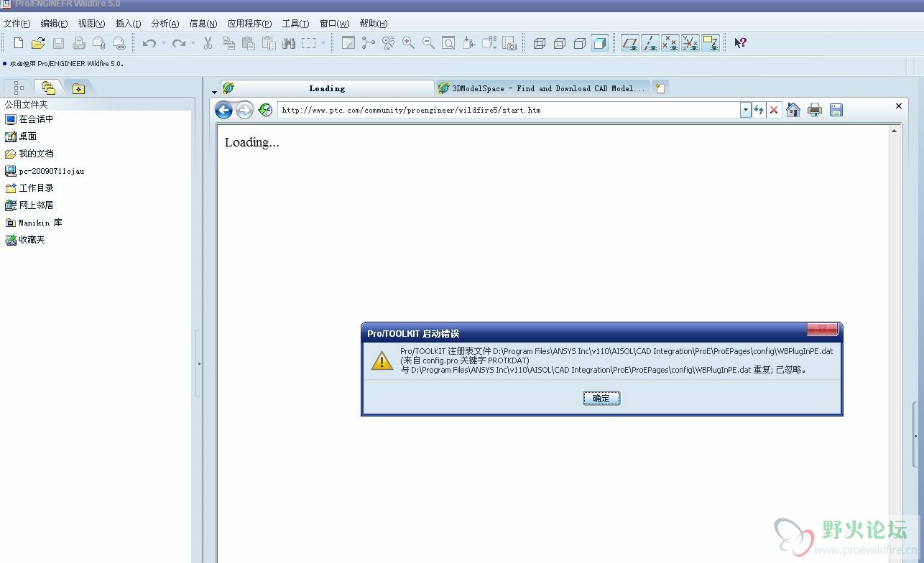
Task: Click the selection box tool icon
Action: click(x=309, y=43)
